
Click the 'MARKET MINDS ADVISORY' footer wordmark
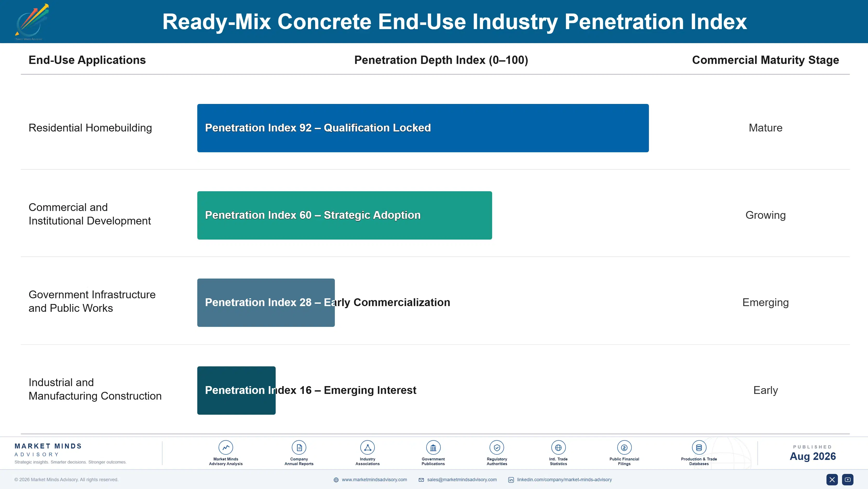48,450
